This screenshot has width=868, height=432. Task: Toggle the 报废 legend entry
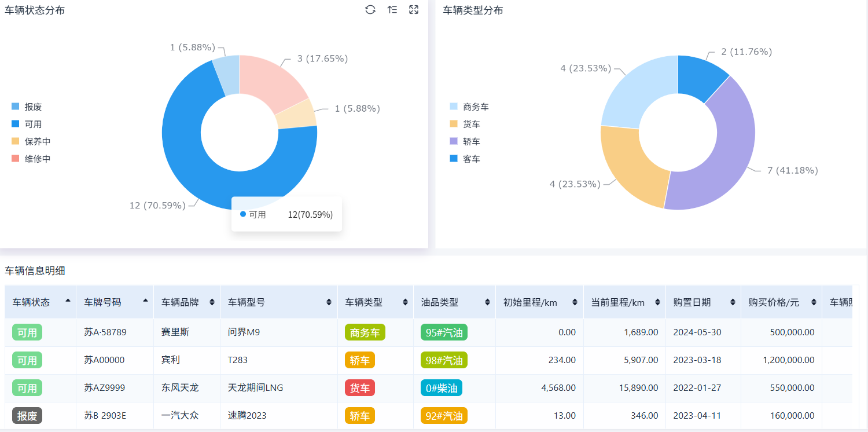coord(27,107)
